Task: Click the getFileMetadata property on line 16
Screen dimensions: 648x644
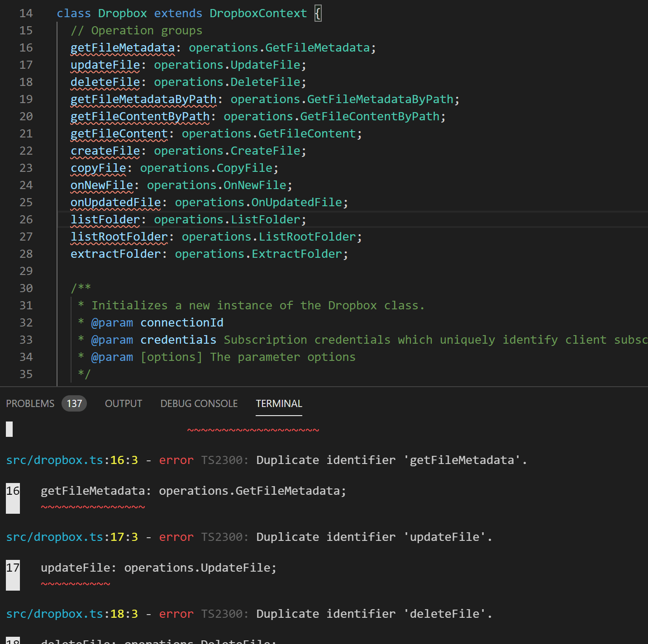Action: click(x=123, y=47)
